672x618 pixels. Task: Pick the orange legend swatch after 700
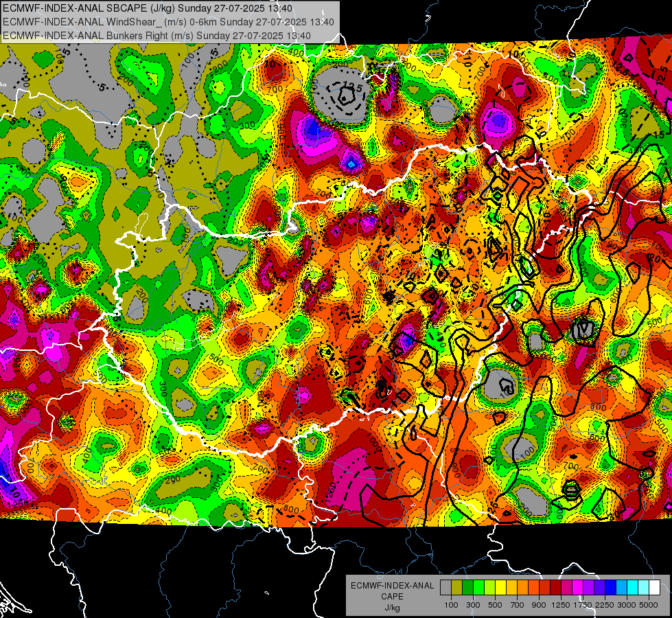[523, 588]
